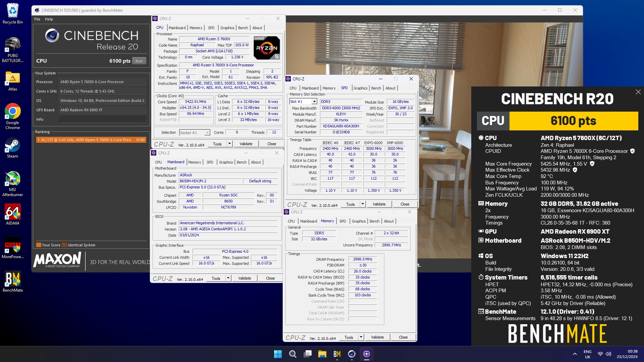Viewport: 644px width, 362px height.
Task: Open Graphics tab in CPU-Z SPD window
Action: coord(361,88)
